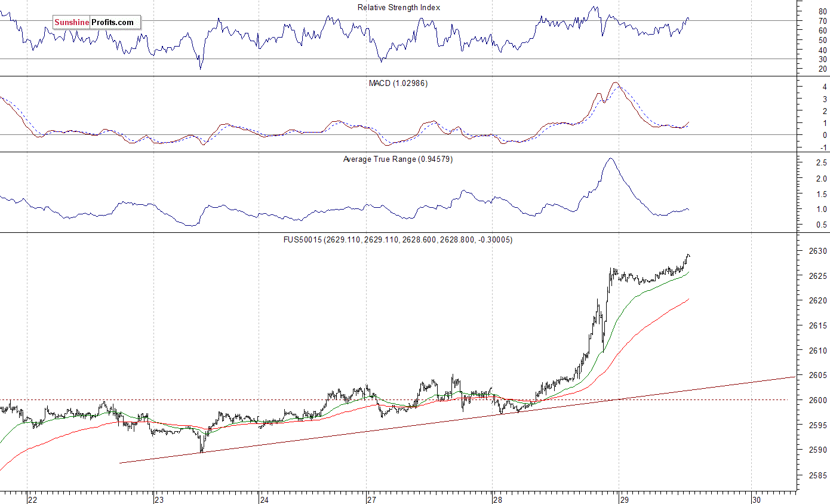
Task: Click the 2625 price axis label
Action: pos(818,276)
